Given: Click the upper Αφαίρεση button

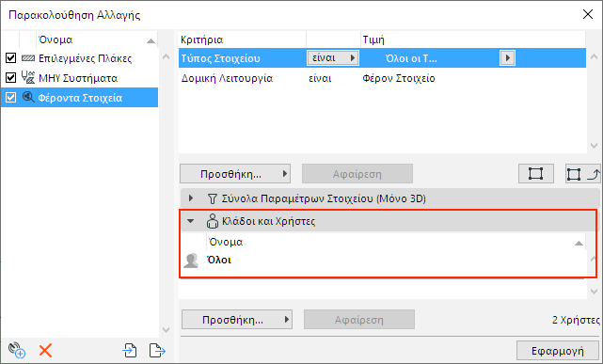Looking at the screenshot, I should [x=357, y=174].
